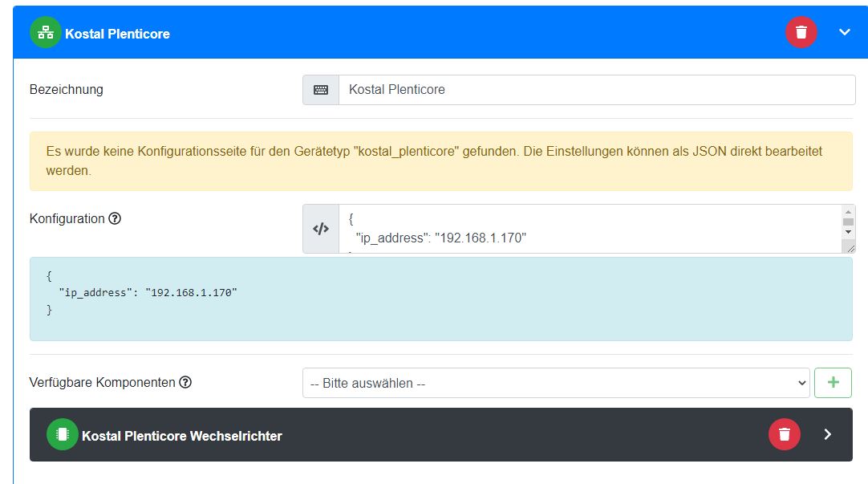Delete the Kostal Plenticore Wechselrichter component

(785, 434)
